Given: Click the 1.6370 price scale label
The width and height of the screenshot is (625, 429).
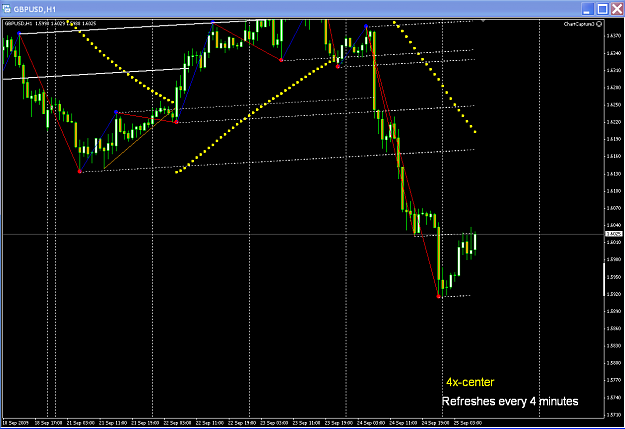Looking at the screenshot, I should pos(613,35).
